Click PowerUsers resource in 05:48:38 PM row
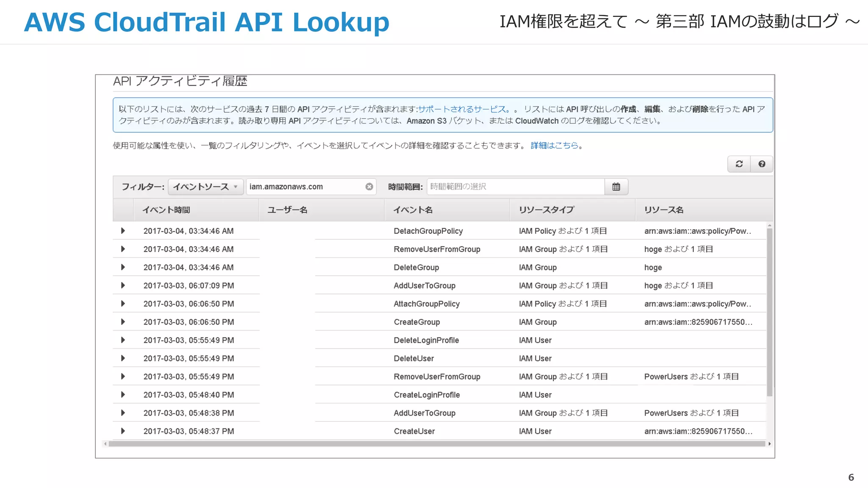The width and height of the screenshot is (868, 488). pos(691,413)
